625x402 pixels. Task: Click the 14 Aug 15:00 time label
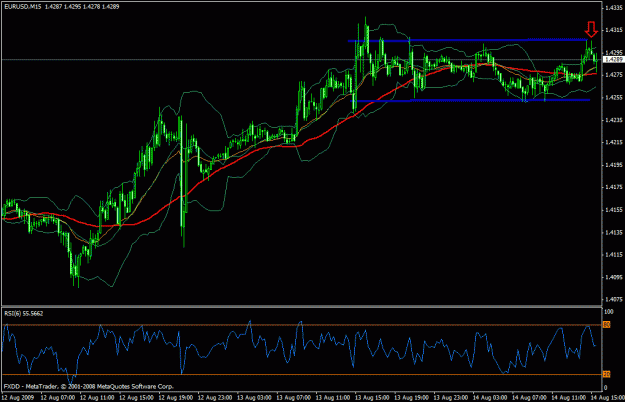pos(607,398)
